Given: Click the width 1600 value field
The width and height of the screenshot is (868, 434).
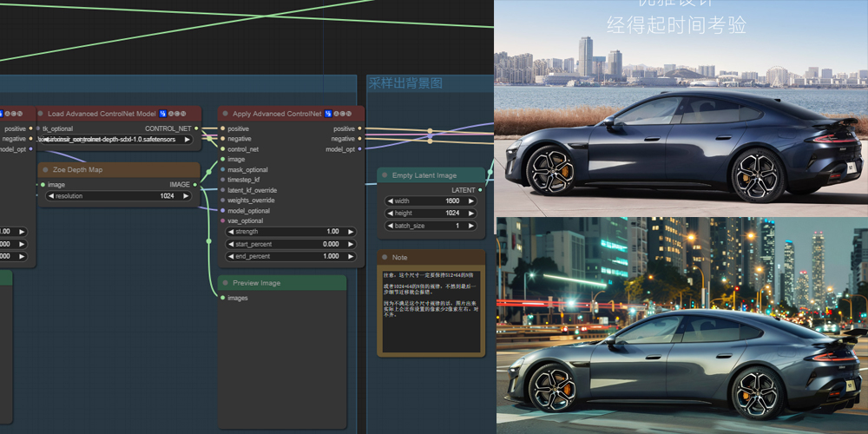Looking at the screenshot, I should [431, 201].
